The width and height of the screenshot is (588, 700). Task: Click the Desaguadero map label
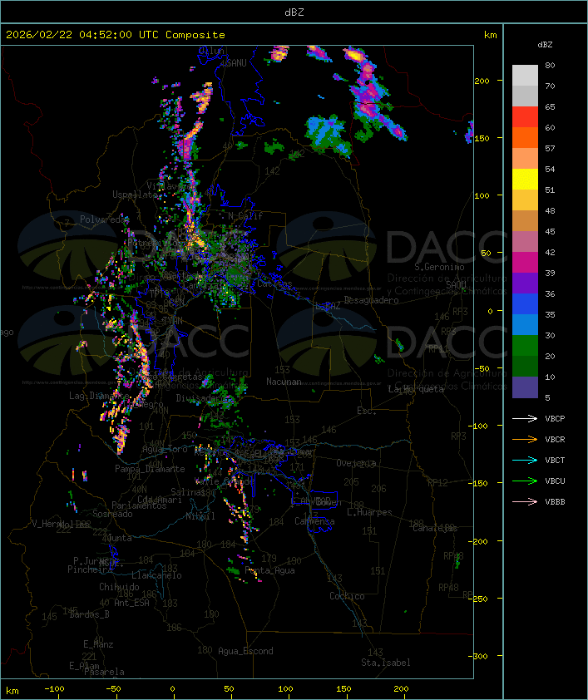point(371,300)
